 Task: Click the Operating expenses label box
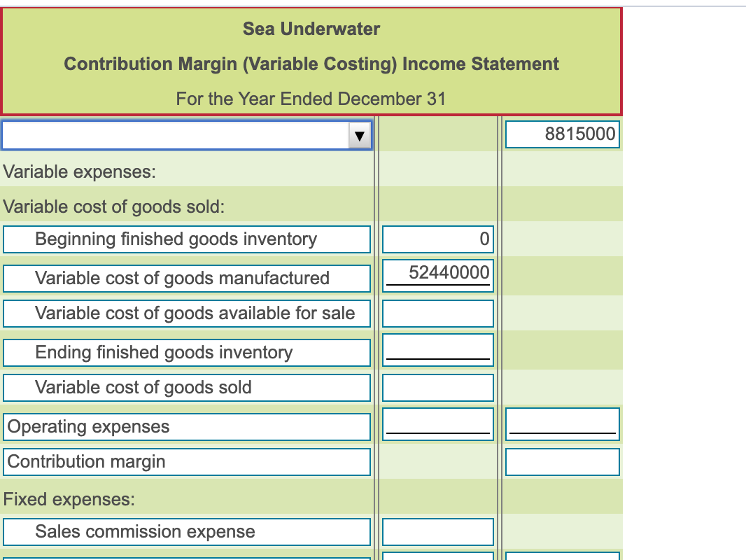tap(186, 426)
